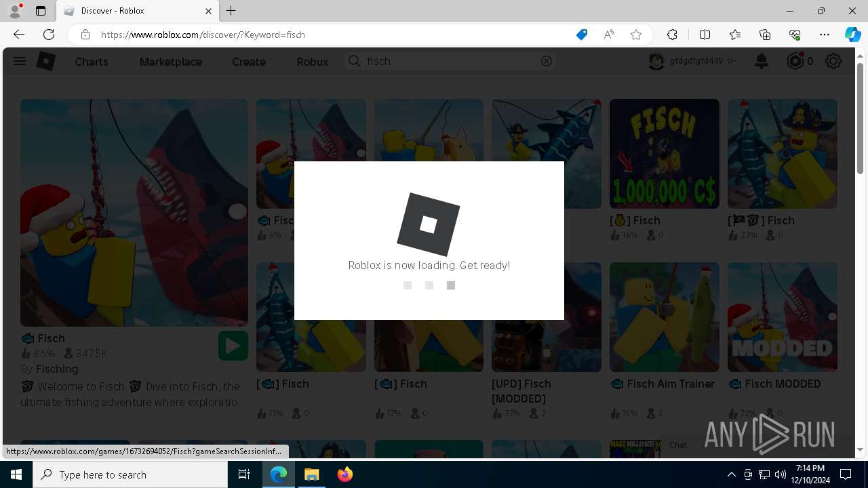Open the gfdgdfgfd449 profile avatar
This screenshot has width=868, height=488.
(x=656, y=62)
